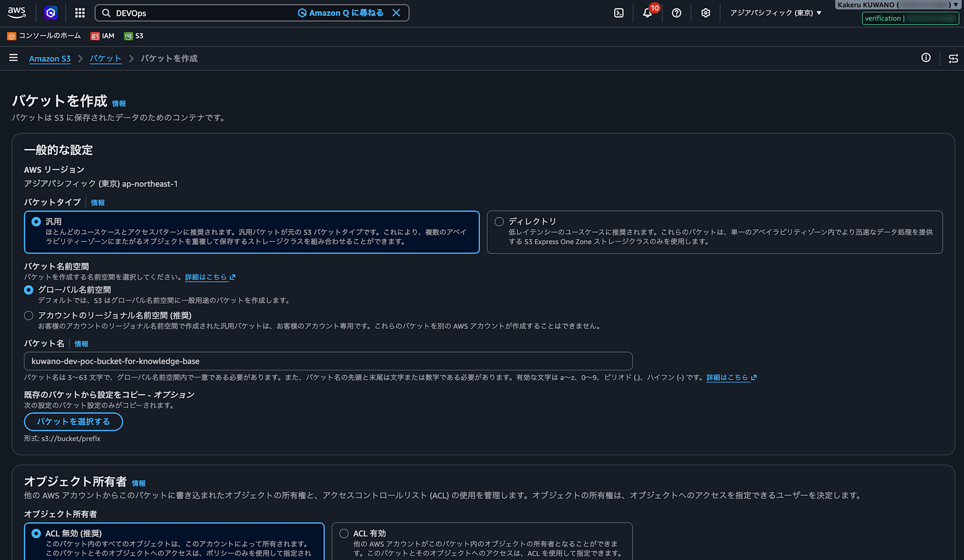Open the CloudShell terminal icon

[x=619, y=13]
